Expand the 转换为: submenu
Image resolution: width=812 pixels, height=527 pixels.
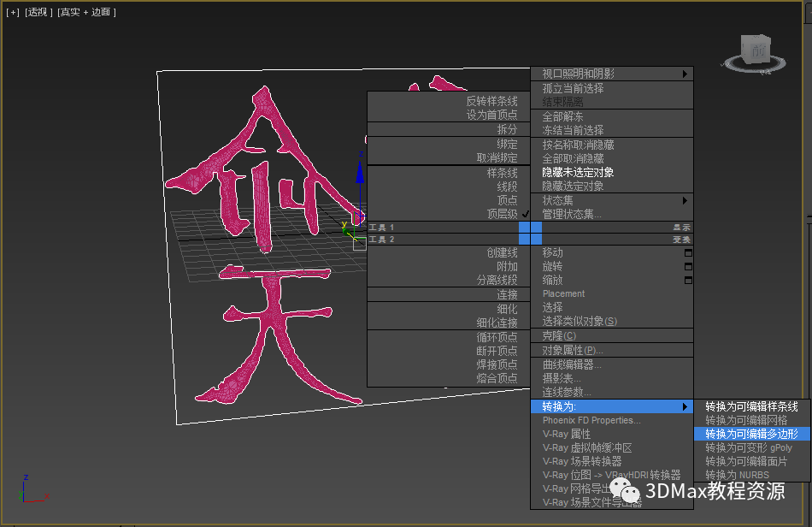click(612, 406)
